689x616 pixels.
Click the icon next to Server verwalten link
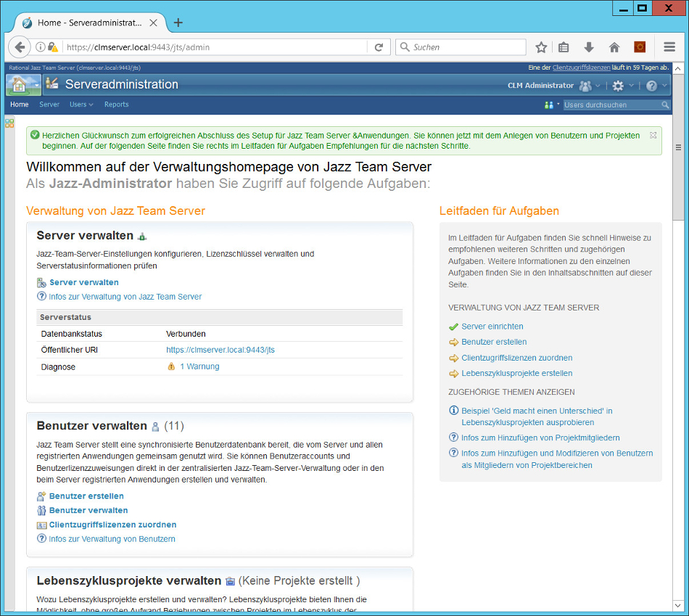tap(41, 282)
